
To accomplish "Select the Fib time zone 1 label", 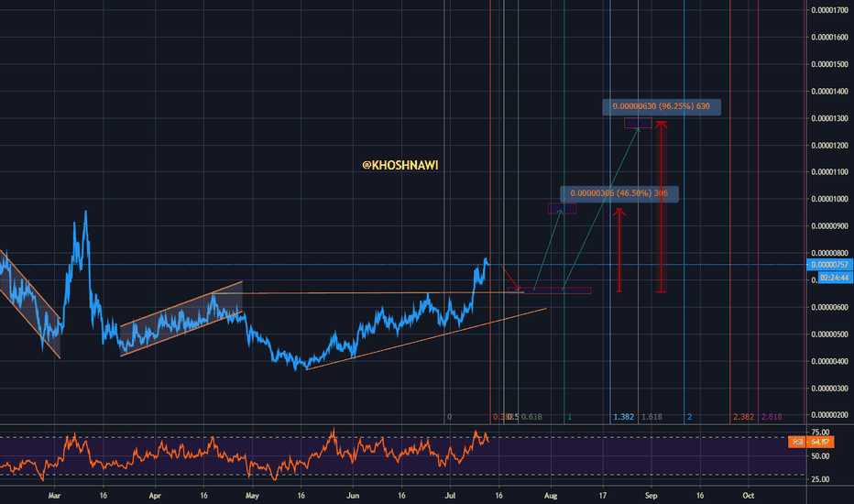I will tap(569, 417).
